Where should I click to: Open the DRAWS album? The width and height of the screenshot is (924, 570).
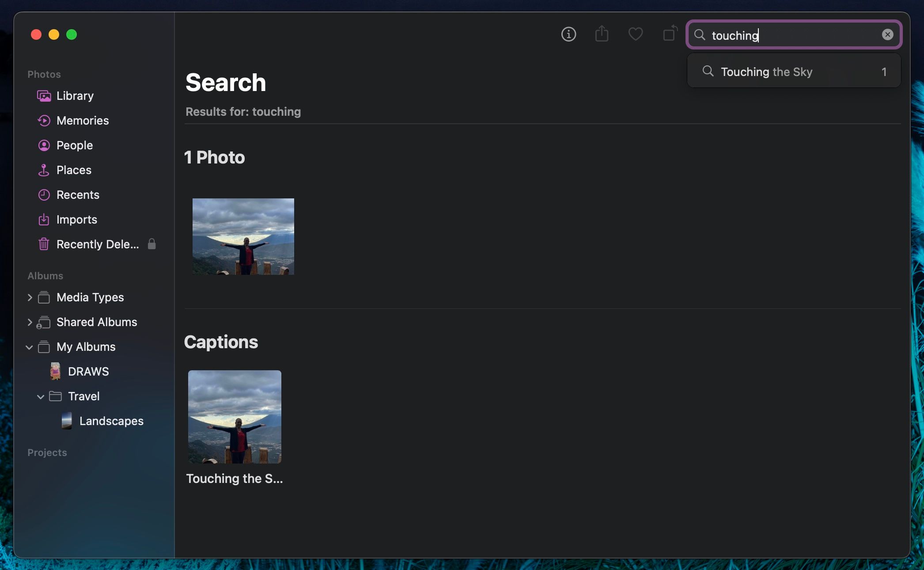coord(88,372)
